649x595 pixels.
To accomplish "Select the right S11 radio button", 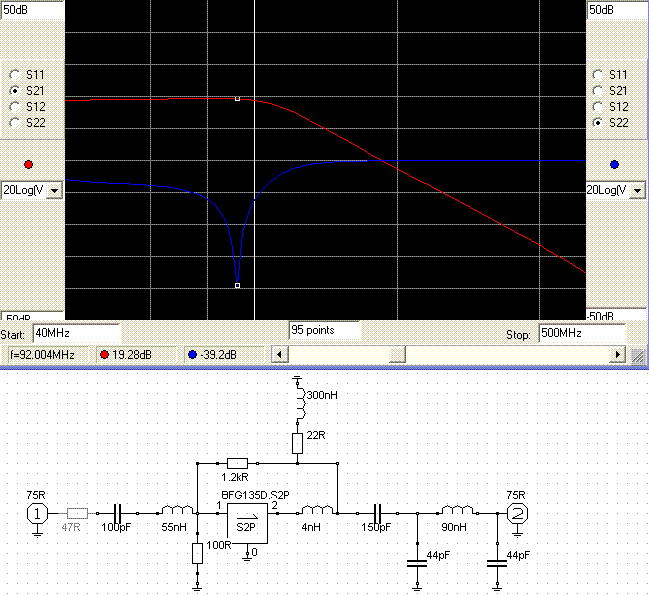I will [598, 75].
